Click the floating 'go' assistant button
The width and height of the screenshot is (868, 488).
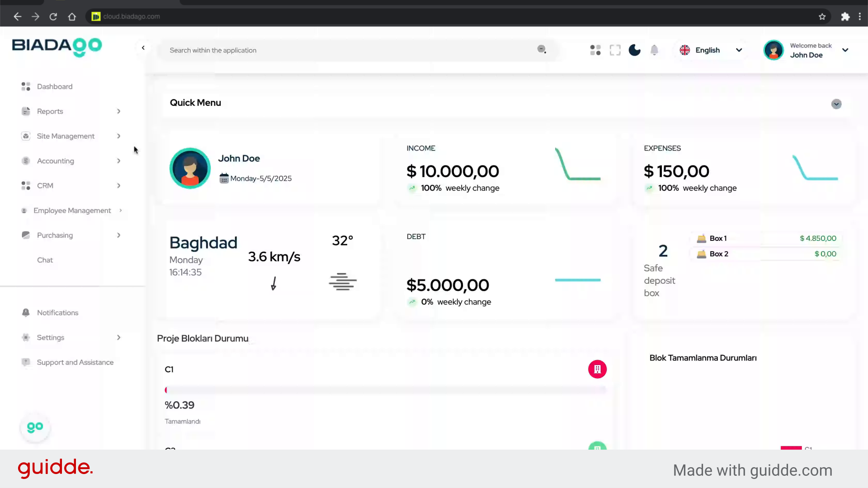point(35,427)
